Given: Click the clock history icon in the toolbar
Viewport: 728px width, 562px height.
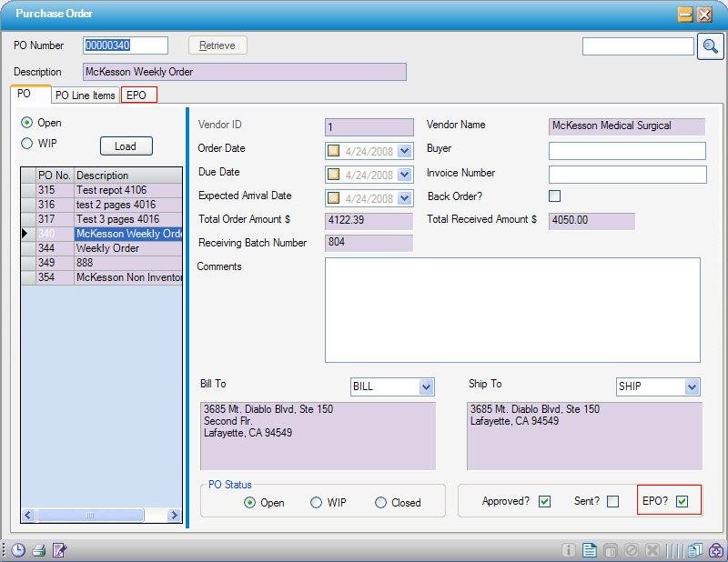Looking at the screenshot, I should (x=18, y=550).
